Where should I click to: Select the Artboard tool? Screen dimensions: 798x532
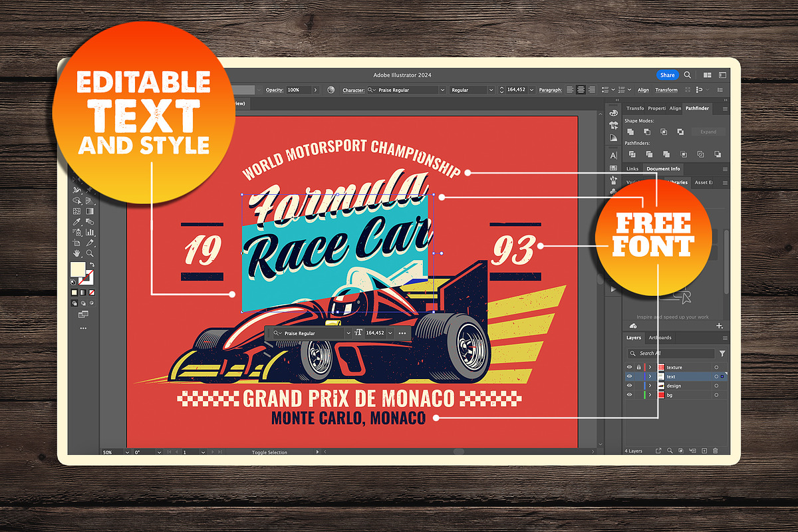(x=76, y=243)
